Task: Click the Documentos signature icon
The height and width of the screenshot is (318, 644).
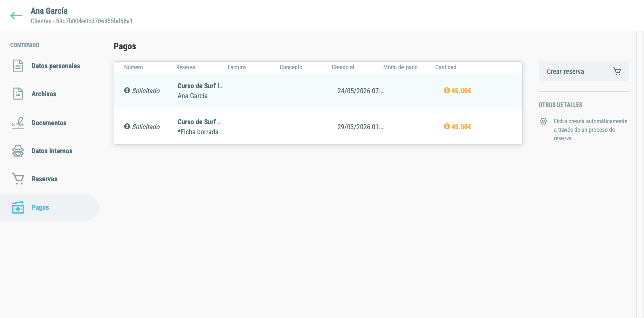Action: [18, 123]
